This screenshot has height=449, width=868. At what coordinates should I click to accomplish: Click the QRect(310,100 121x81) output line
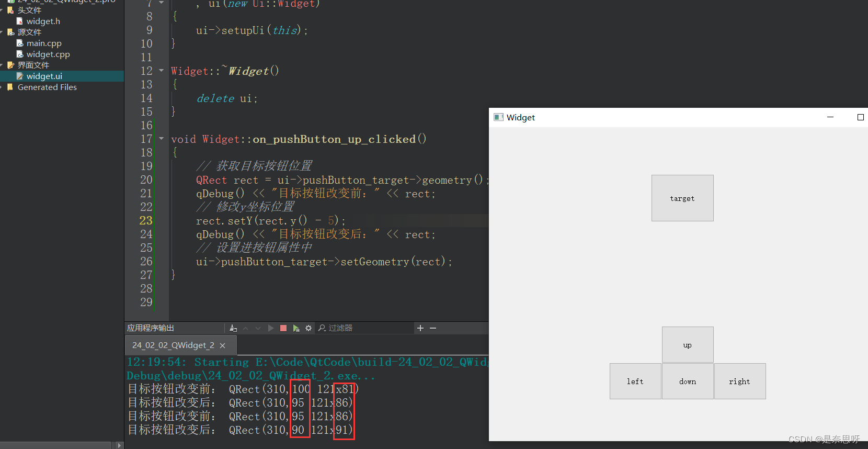[244, 389]
